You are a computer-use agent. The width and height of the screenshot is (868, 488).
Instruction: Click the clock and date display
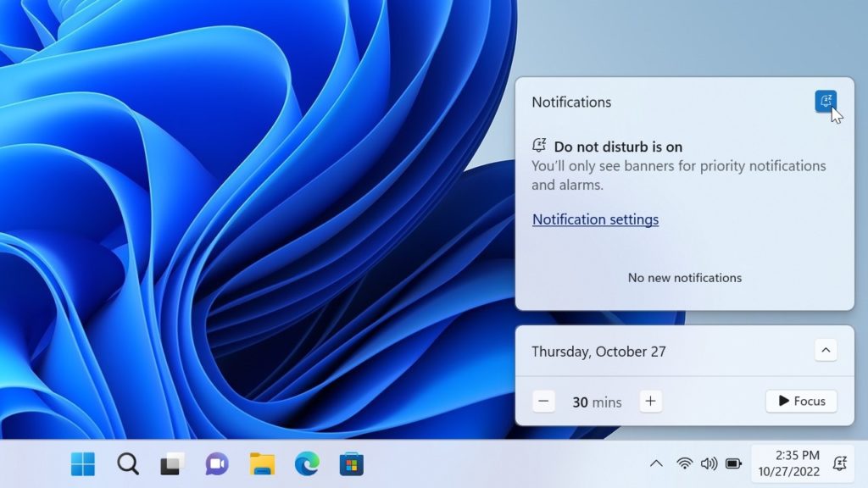[788, 463]
